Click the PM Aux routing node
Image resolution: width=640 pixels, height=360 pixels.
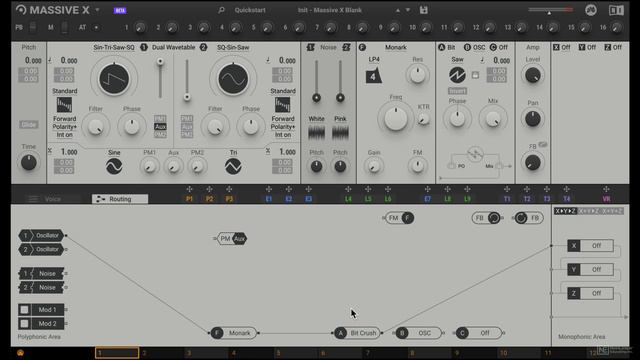[231, 238]
